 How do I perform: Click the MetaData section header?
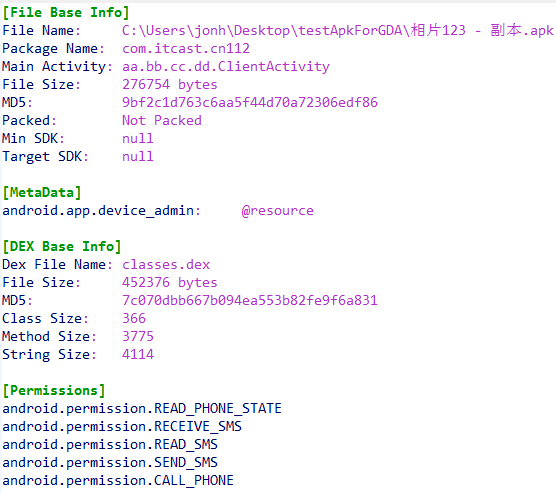pos(42,193)
